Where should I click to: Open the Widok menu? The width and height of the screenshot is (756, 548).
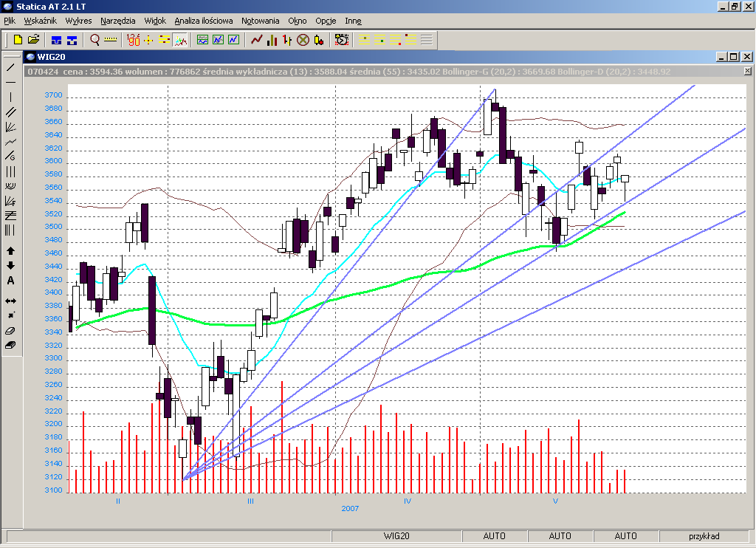click(155, 21)
